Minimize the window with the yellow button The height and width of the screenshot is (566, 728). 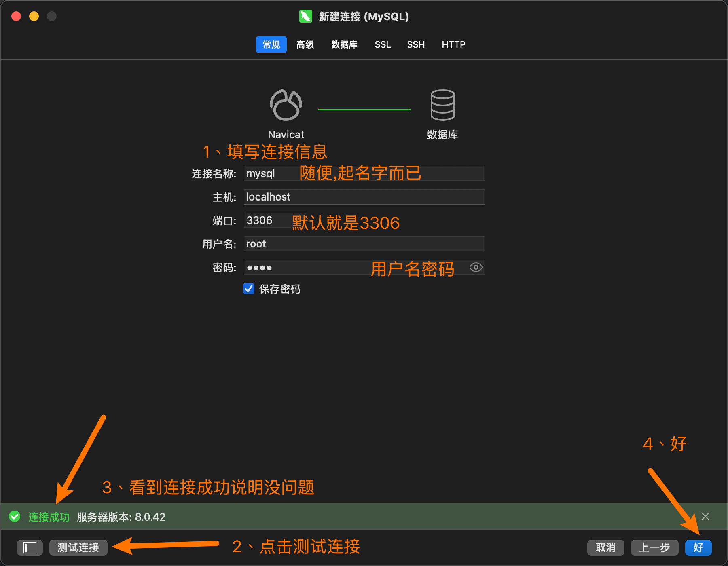34,16
